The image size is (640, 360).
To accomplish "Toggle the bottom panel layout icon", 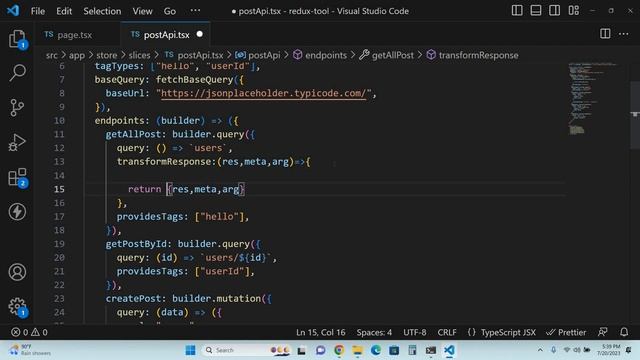I will tap(536, 11).
